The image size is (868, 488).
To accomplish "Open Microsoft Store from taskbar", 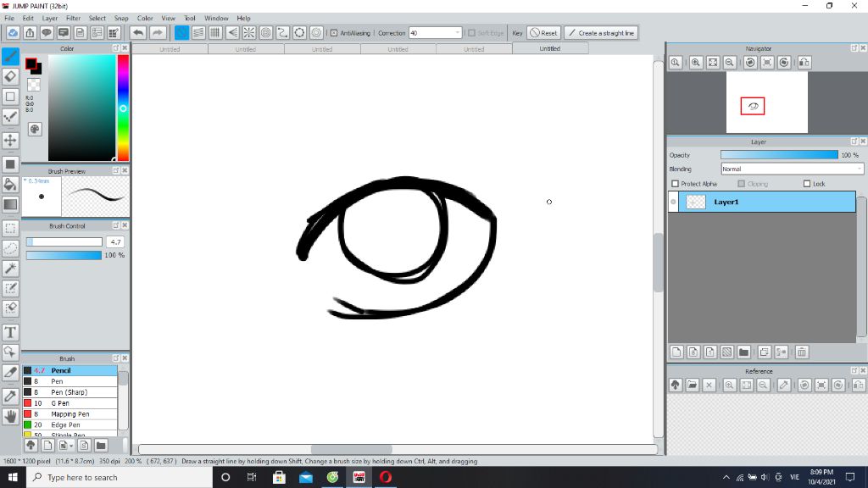I will 279,478.
